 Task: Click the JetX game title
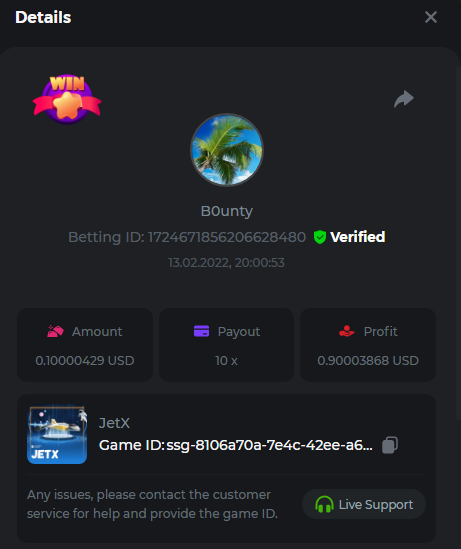pyautogui.click(x=114, y=423)
